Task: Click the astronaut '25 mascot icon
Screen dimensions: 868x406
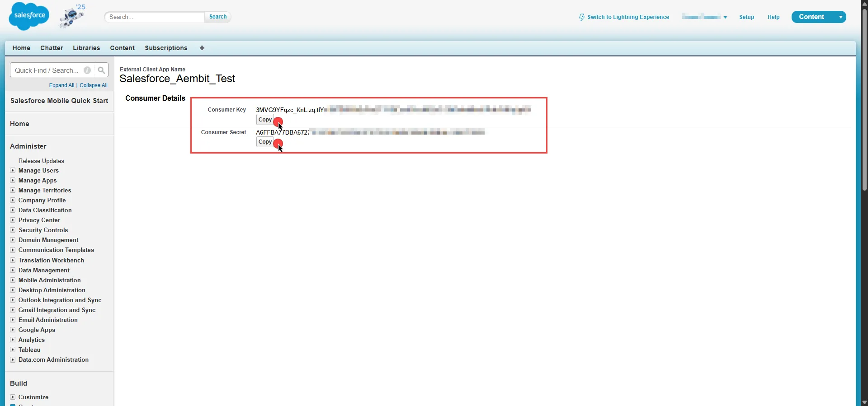Action: 72,17
